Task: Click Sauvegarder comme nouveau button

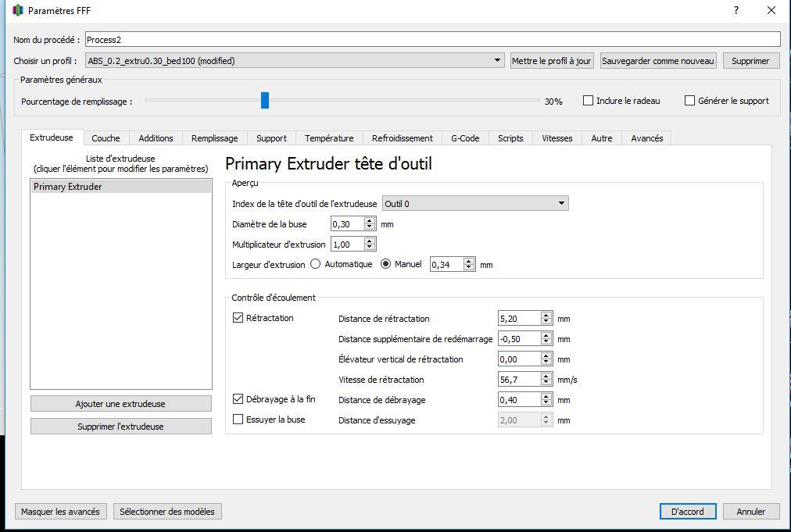Action: pyautogui.click(x=658, y=60)
